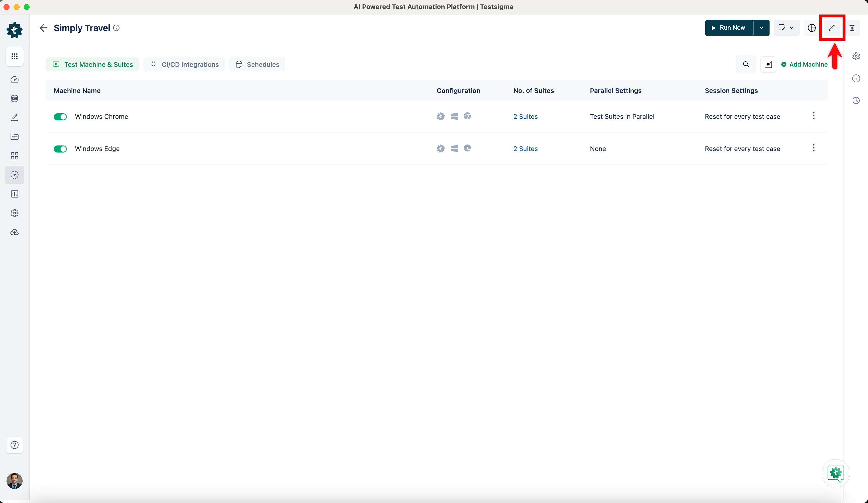The height and width of the screenshot is (503, 868).
Task: Click the pencil edit icon in header
Action: tap(832, 28)
